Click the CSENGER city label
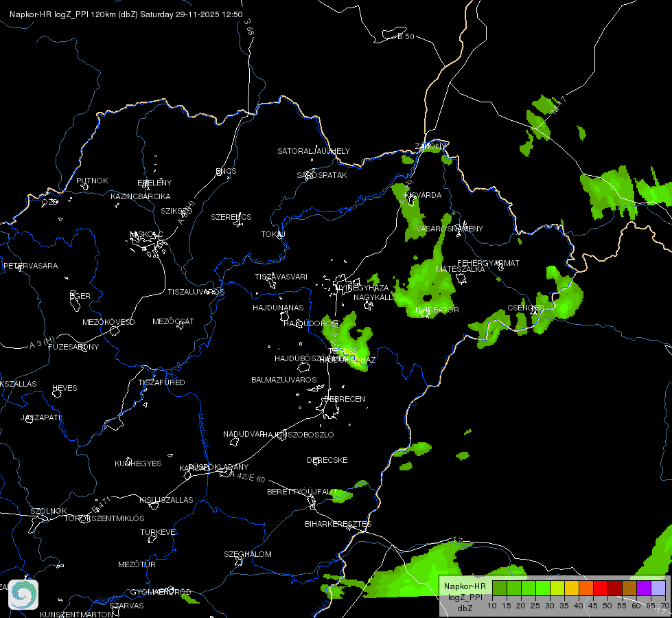This screenshot has height=618, width=672. [525, 308]
